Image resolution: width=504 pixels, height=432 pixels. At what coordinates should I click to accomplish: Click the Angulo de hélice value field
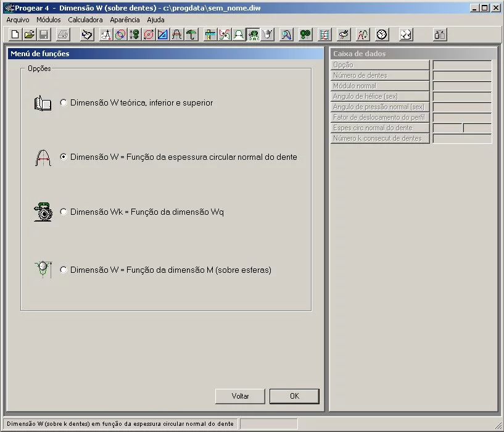pyautogui.click(x=462, y=96)
